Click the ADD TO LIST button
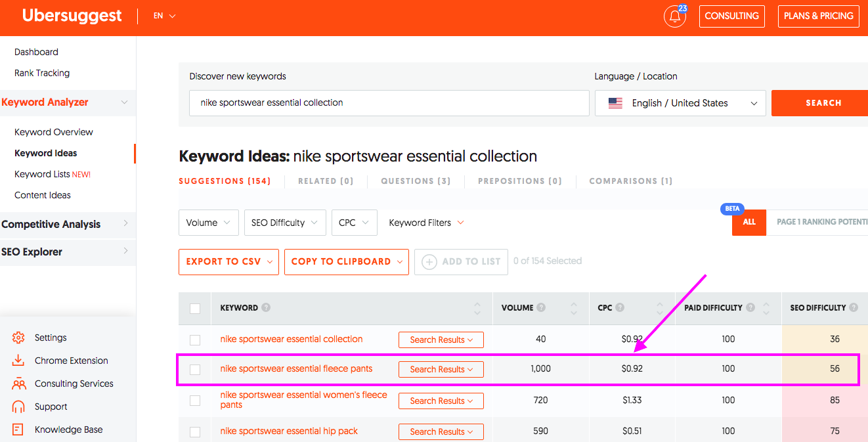868x442 pixels. click(461, 261)
